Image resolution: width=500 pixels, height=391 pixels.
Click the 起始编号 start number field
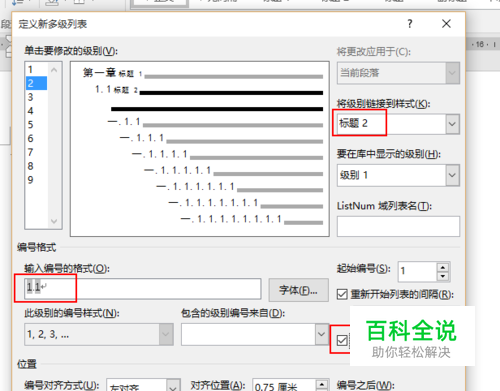coord(417,271)
